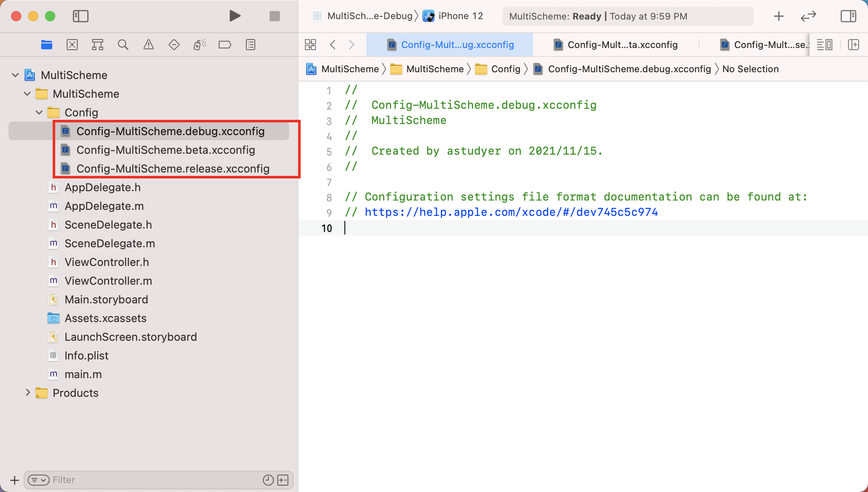This screenshot has height=492, width=868.
Task: Open the find navigator magnifier icon
Action: (123, 45)
